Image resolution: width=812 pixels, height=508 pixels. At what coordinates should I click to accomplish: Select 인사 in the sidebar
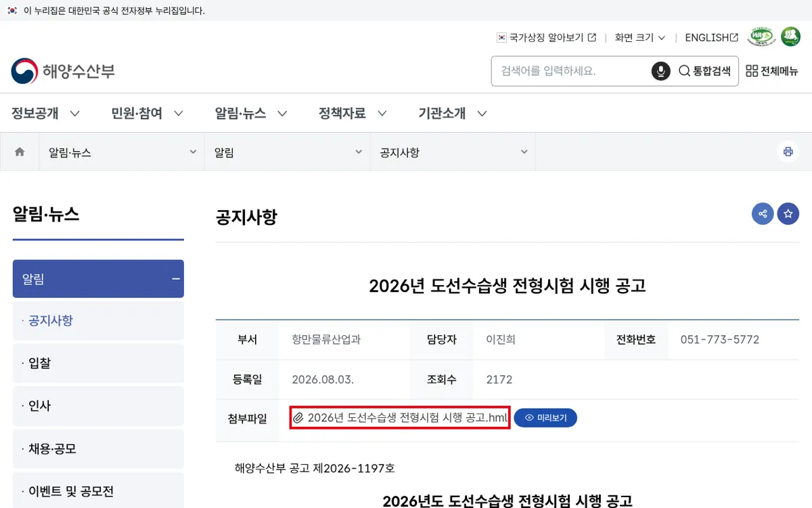(98, 406)
